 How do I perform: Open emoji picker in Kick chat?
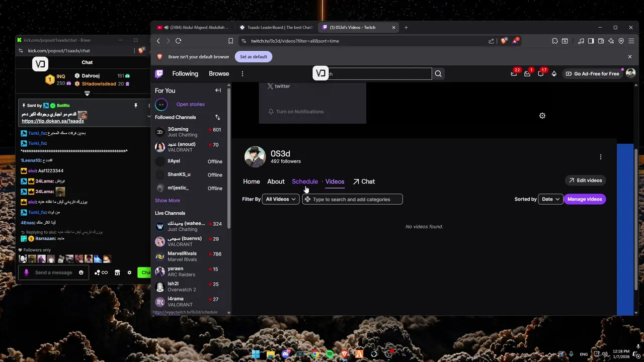click(x=81, y=273)
